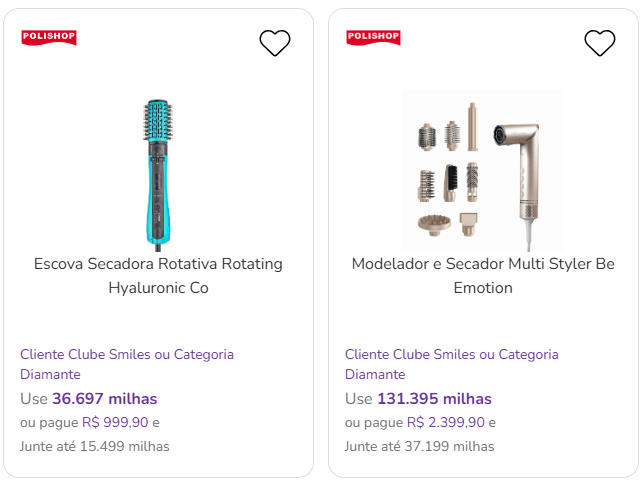The height and width of the screenshot is (481, 642).
Task: Favorite the Escova Secadora Rotativa heart icon
Action: pyautogui.click(x=275, y=43)
